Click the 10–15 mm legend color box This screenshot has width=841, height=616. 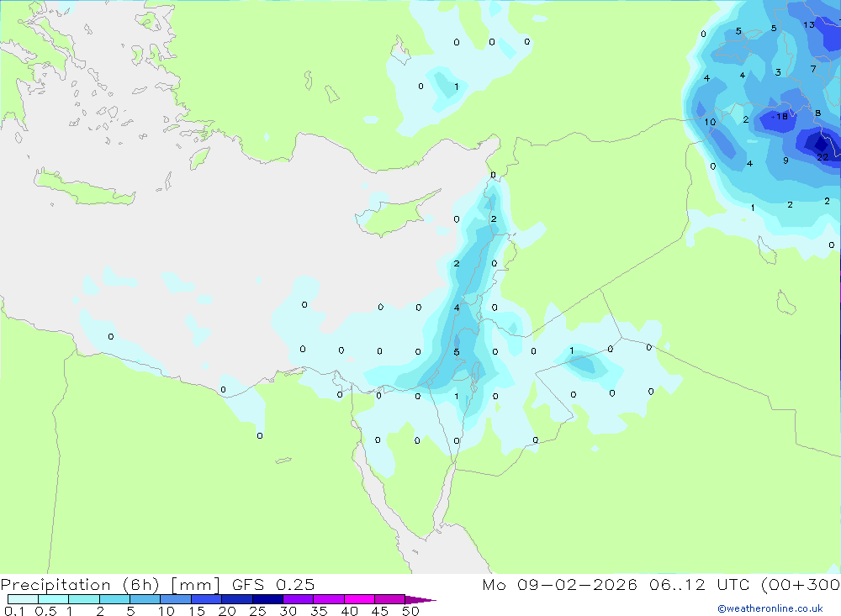pos(176,599)
